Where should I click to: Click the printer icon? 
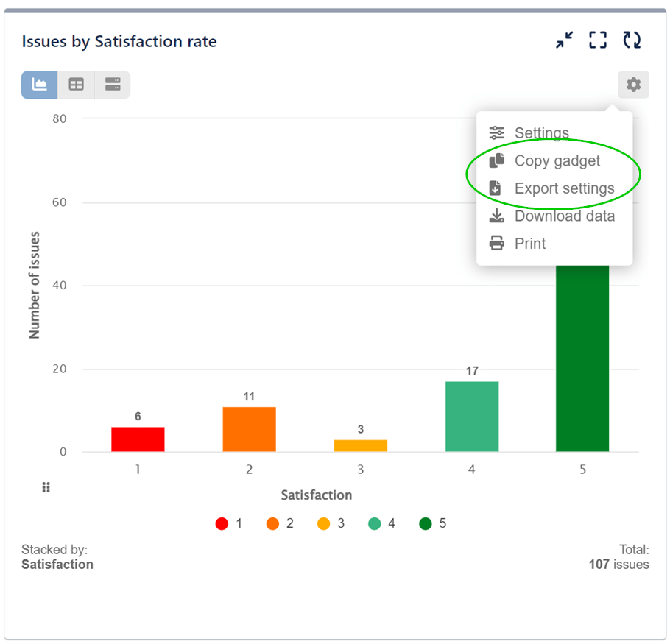[x=496, y=243]
